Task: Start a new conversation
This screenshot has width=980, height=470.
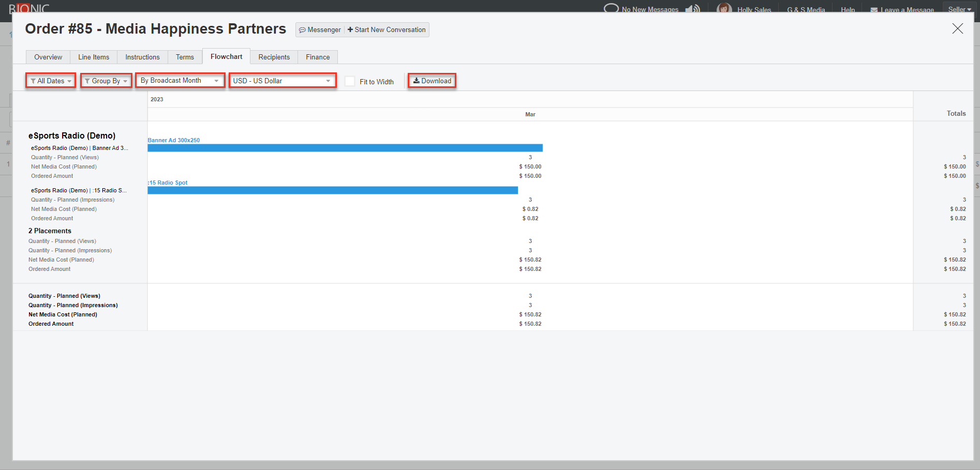Action: click(387, 30)
